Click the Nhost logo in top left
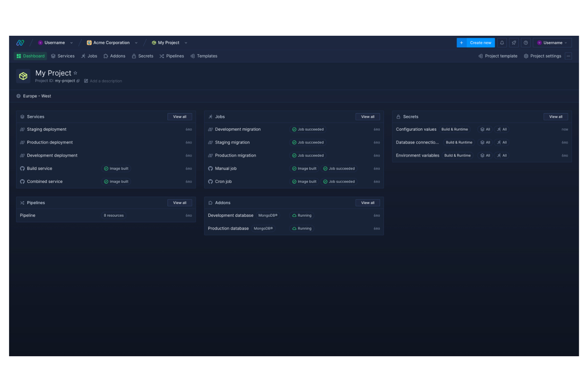 coord(20,42)
